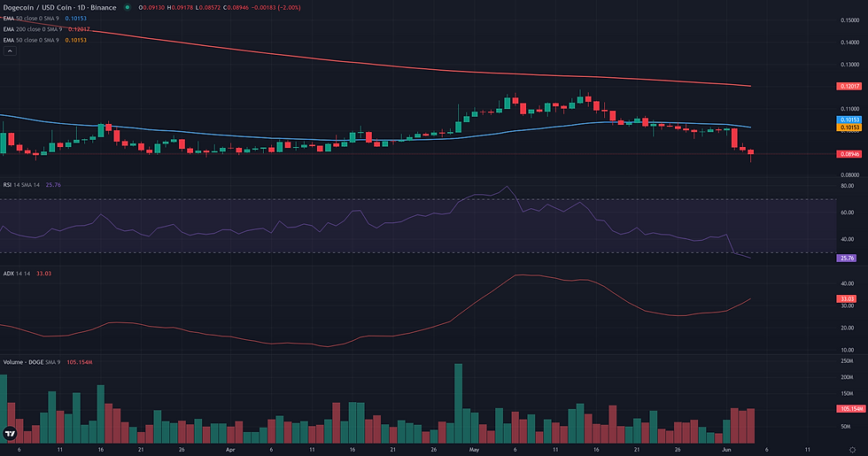Screen dimensions: 868x456
Task: Click the high value H0.09178
Action: pyautogui.click(x=180, y=8)
